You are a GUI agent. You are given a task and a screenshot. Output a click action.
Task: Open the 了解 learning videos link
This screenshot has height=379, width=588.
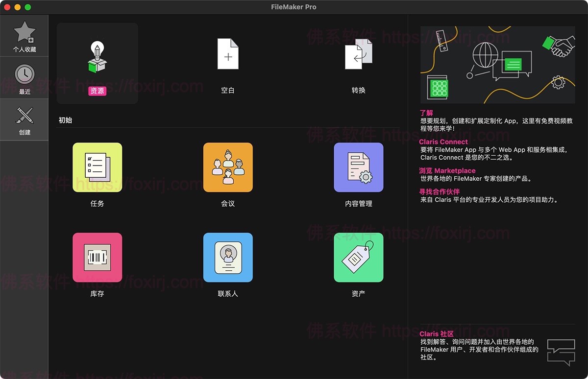[425, 113]
